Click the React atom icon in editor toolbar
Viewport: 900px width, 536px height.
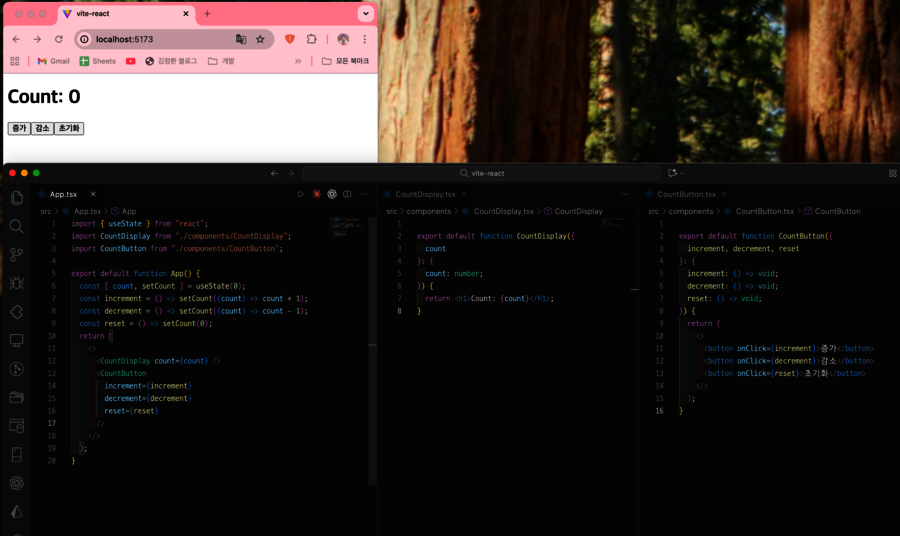click(x=332, y=194)
